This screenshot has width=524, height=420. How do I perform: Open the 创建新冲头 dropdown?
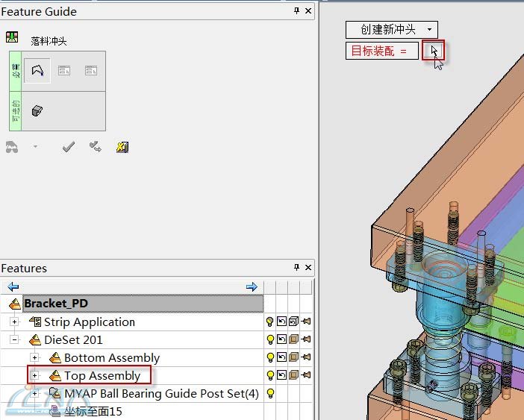coord(392,30)
